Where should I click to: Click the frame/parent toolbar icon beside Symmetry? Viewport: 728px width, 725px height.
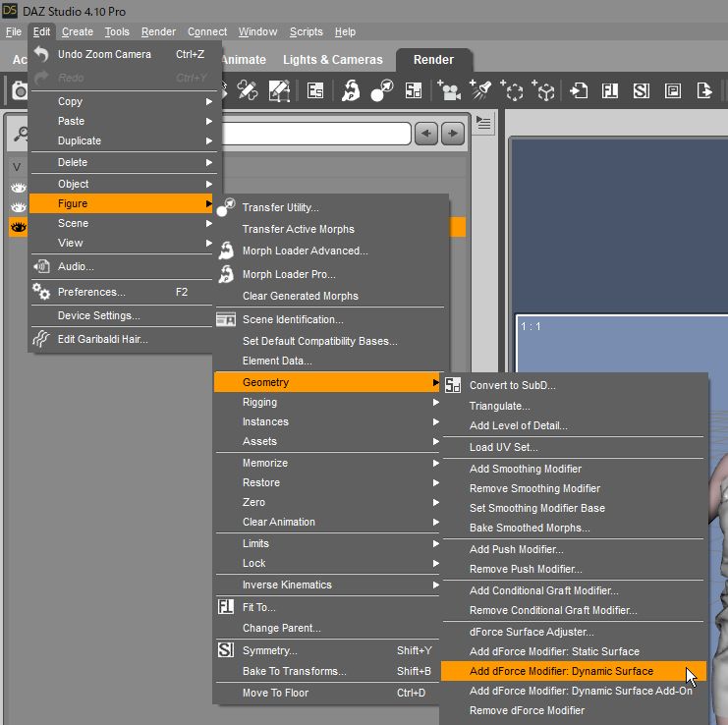click(673, 90)
